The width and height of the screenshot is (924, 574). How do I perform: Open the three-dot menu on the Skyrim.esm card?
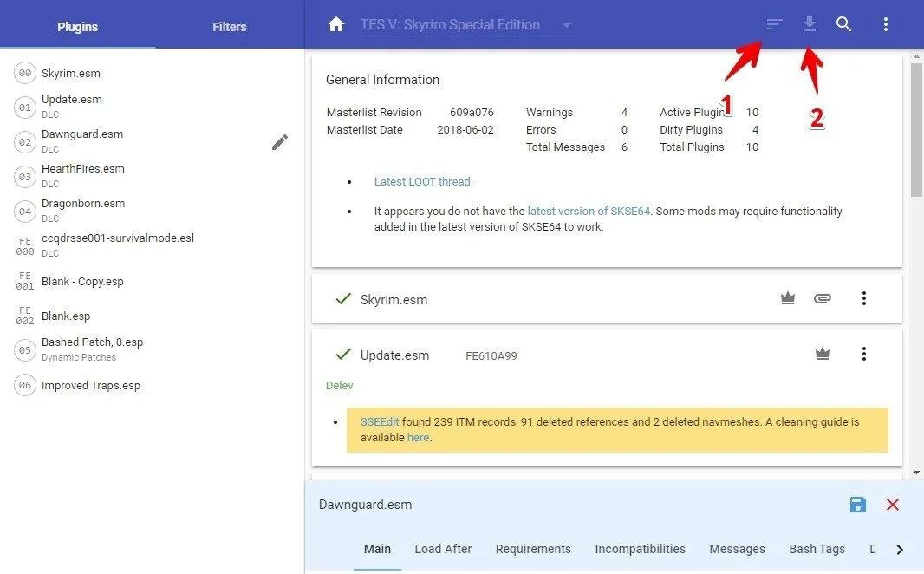point(864,298)
